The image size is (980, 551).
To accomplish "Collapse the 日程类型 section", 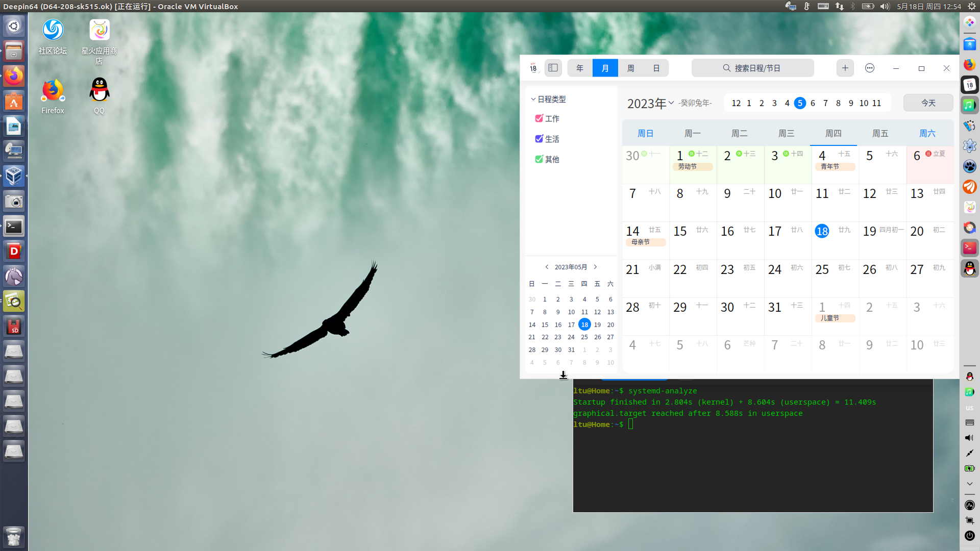I will click(x=533, y=99).
